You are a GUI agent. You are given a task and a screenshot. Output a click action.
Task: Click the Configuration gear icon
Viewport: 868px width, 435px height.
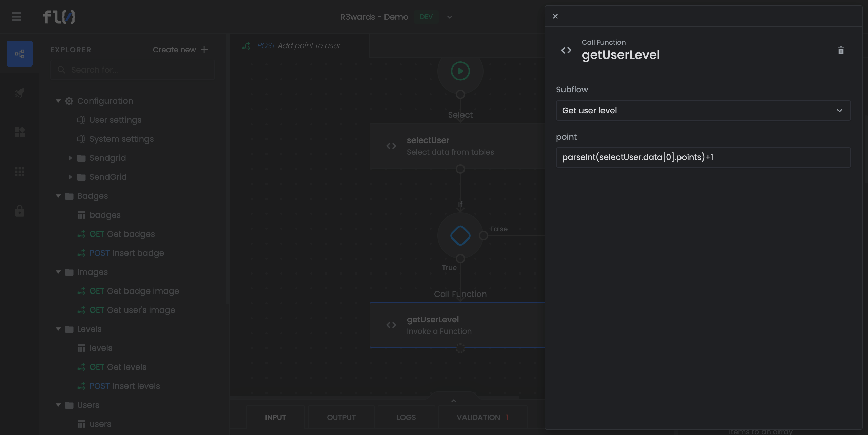[69, 101]
